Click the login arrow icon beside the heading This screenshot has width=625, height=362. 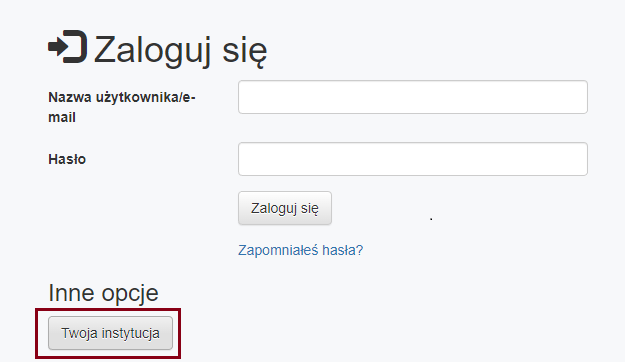coord(67,47)
